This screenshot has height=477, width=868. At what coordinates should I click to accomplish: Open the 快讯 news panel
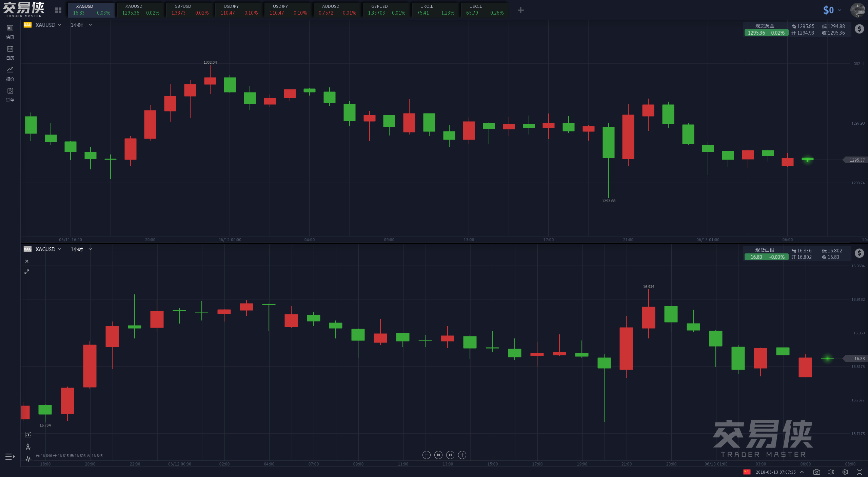coord(10,32)
